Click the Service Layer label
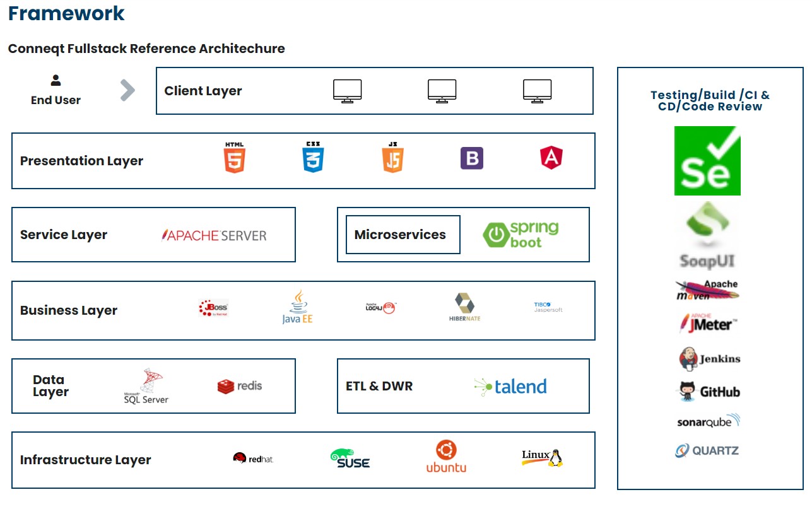This screenshot has width=812, height=509. click(64, 235)
